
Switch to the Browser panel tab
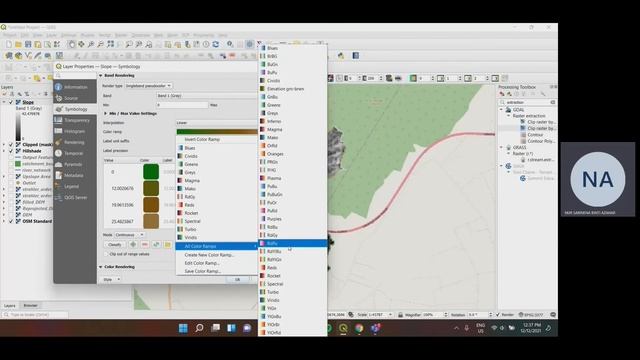pos(30,305)
